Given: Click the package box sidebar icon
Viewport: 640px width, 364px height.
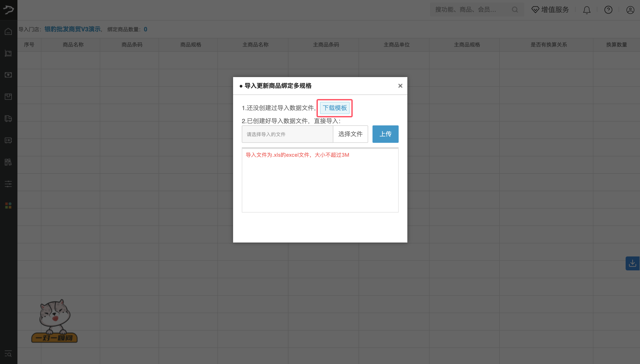Looking at the screenshot, I should 8,97.
